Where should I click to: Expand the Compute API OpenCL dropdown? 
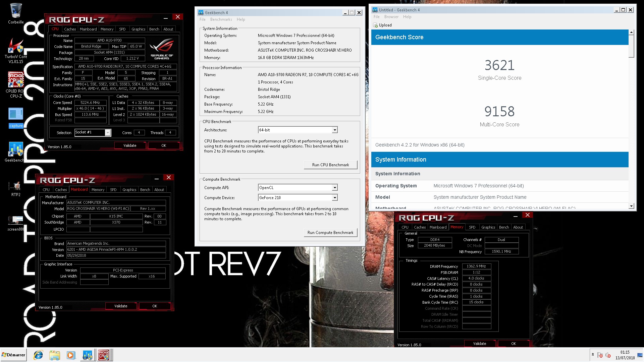point(334,188)
